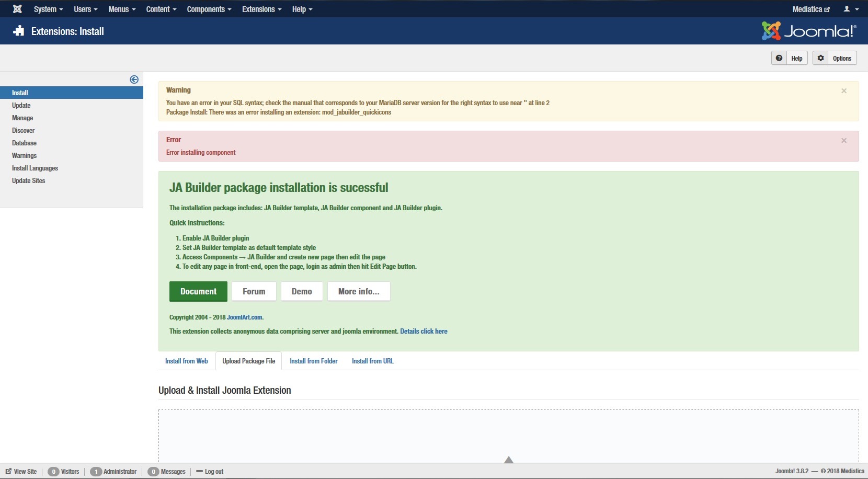Open the JoomlArt.com link

245,317
